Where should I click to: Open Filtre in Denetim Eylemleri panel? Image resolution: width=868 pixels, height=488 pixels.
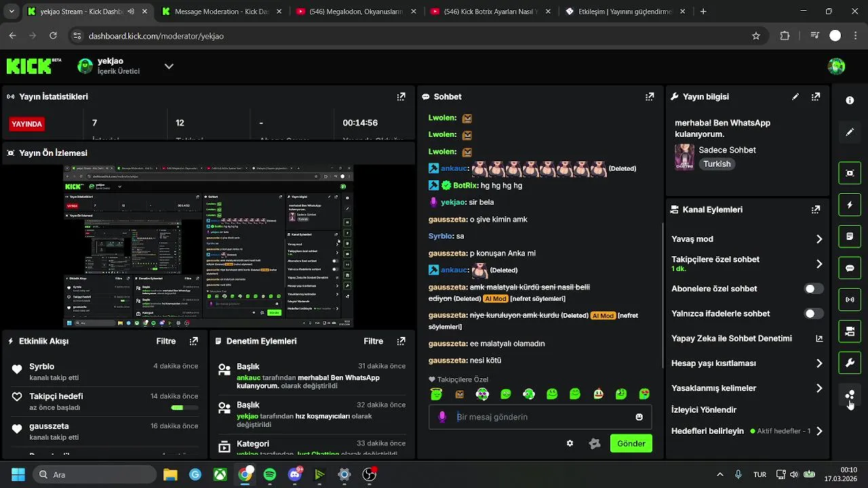point(373,341)
